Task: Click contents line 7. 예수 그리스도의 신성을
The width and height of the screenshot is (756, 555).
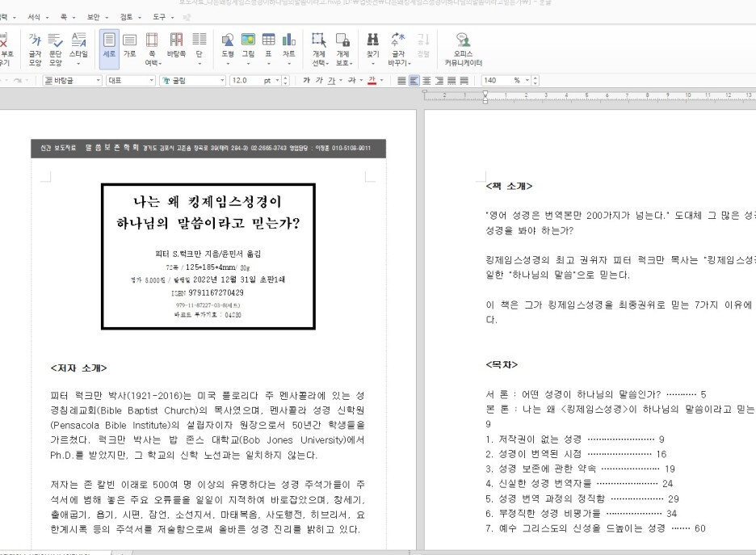Action: pyautogui.click(x=595, y=528)
